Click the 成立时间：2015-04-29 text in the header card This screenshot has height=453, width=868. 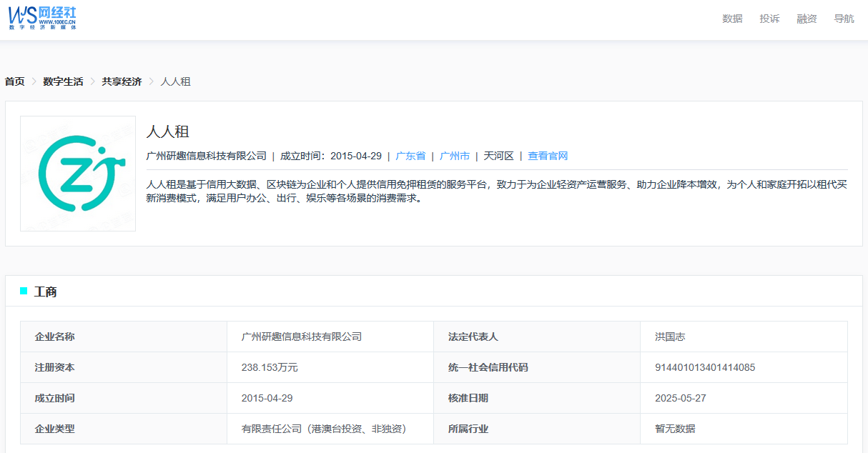click(331, 156)
